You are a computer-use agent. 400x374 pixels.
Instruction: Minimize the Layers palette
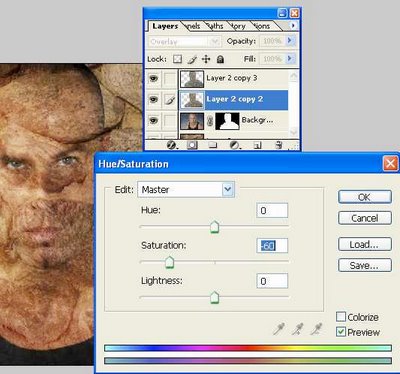pos(282,13)
